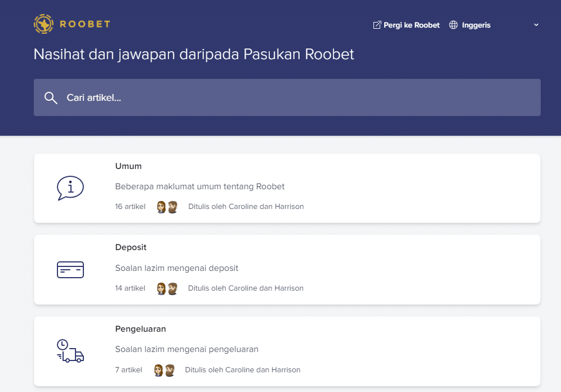Click the delivery truck icon for Pengeluaran
This screenshot has height=392, width=561.
pyautogui.click(x=70, y=351)
